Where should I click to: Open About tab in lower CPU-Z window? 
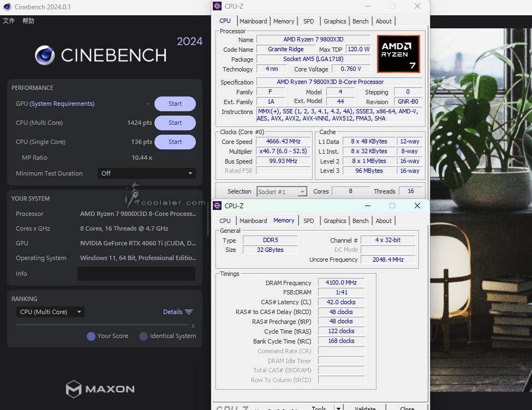point(384,221)
